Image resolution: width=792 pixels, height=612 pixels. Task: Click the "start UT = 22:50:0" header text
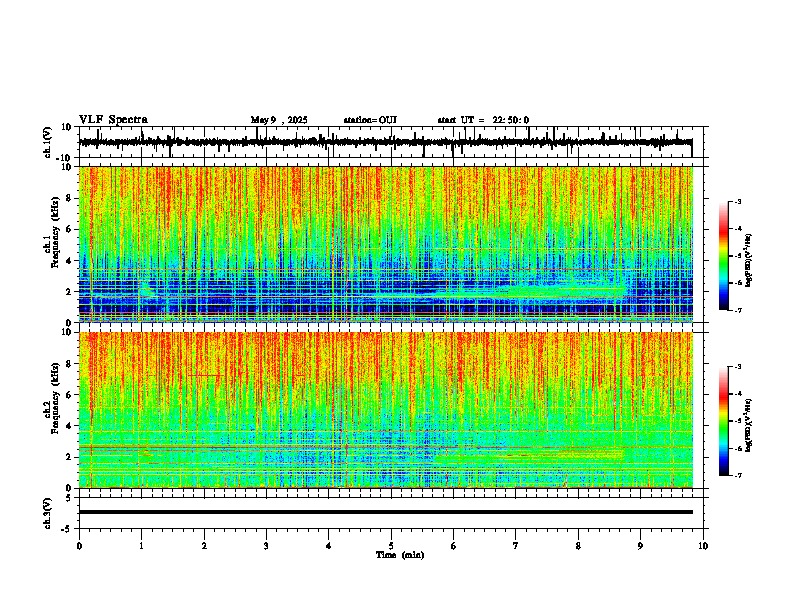[x=483, y=120]
